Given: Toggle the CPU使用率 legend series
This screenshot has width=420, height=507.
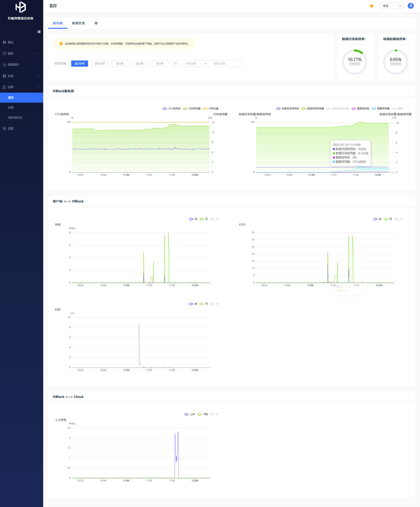Looking at the screenshot, I should click(x=171, y=109).
